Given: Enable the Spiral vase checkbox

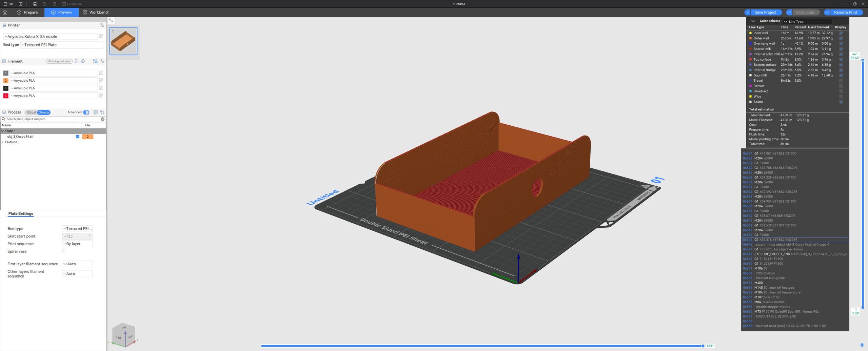Looking at the screenshot, I should (64, 251).
